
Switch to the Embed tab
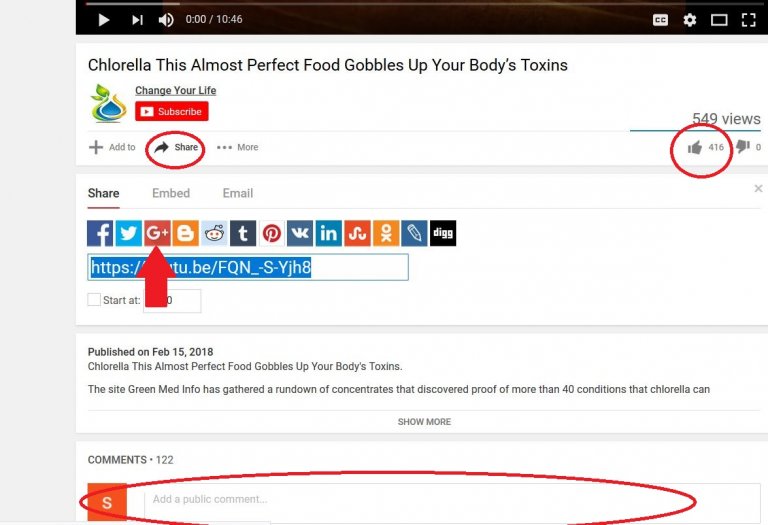171,193
